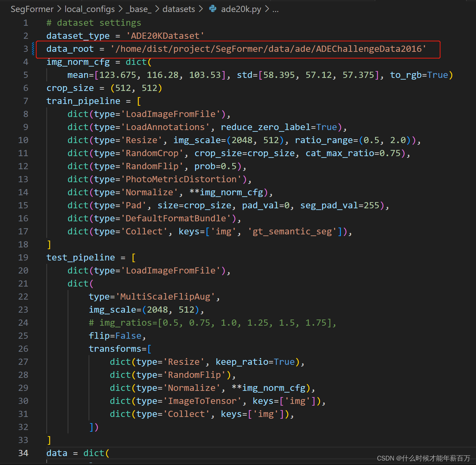Click seg_pad_val=255 argument
This screenshot has width=476, height=465.
coord(340,206)
